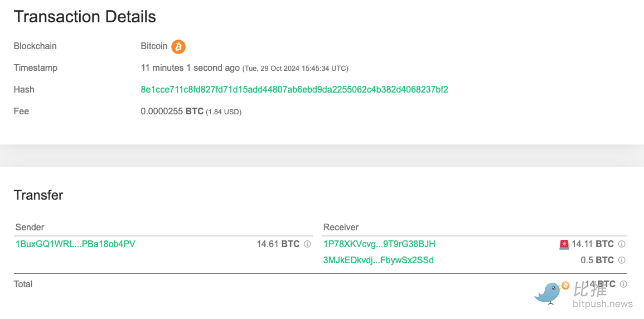Open receiver address 1P78XKVcvg...9T9rG38BJH
This screenshot has width=644, height=319.
click(379, 244)
